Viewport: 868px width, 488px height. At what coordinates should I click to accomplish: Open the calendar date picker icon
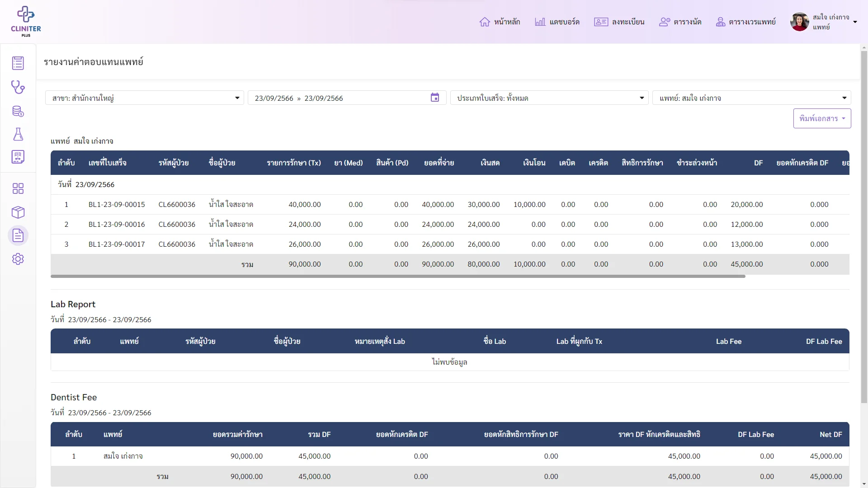[435, 98]
